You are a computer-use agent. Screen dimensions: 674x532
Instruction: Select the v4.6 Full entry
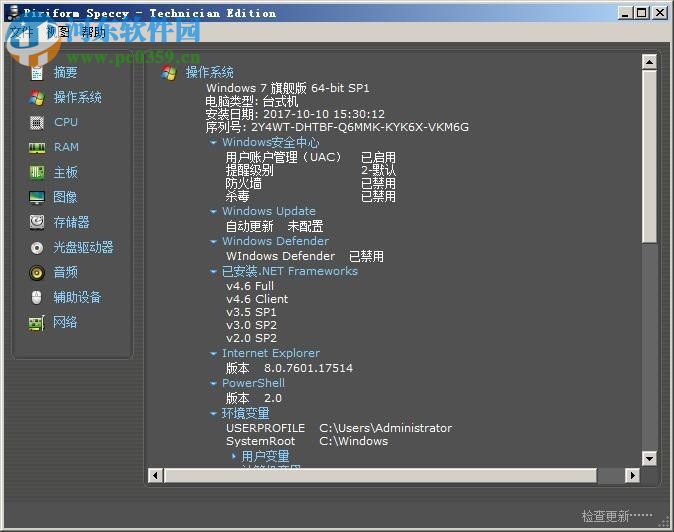click(250, 286)
